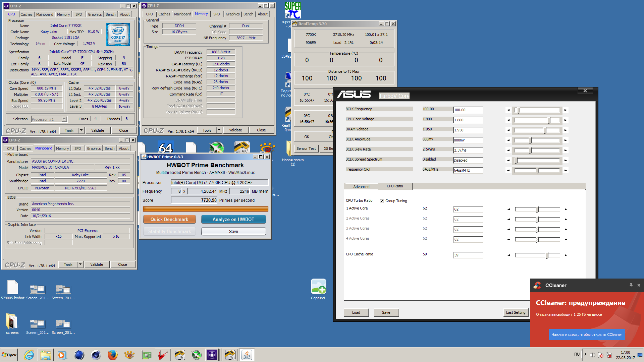Click the 1 Active Core ratio field
Screen dimensions: 644x362
(x=468, y=209)
